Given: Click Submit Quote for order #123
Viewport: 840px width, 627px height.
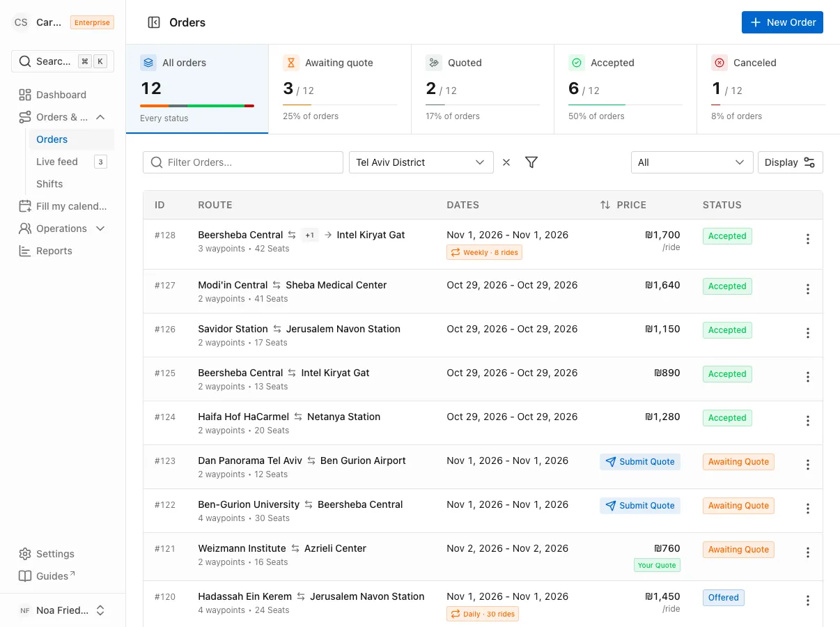Looking at the screenshot, I should click(x=640, y=462).
